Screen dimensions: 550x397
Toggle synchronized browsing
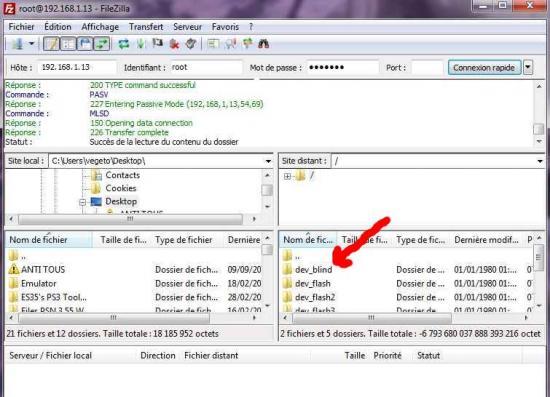pos(248,44)
